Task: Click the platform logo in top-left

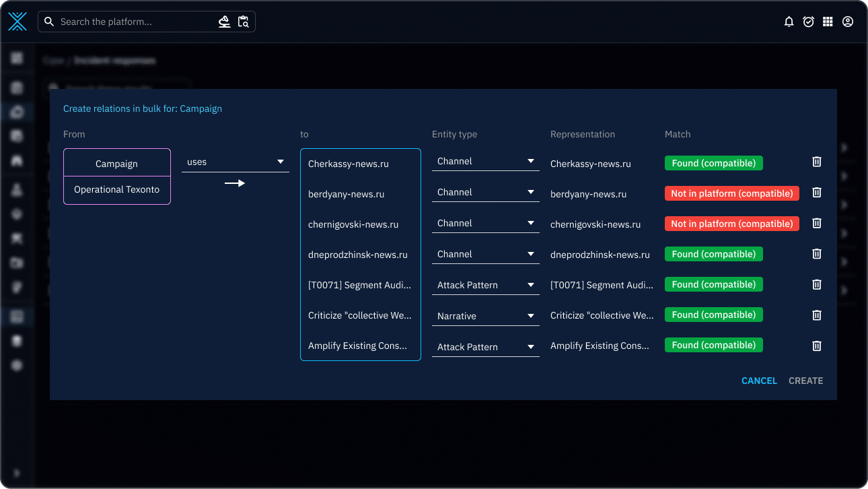Action: tap(17, 22)
